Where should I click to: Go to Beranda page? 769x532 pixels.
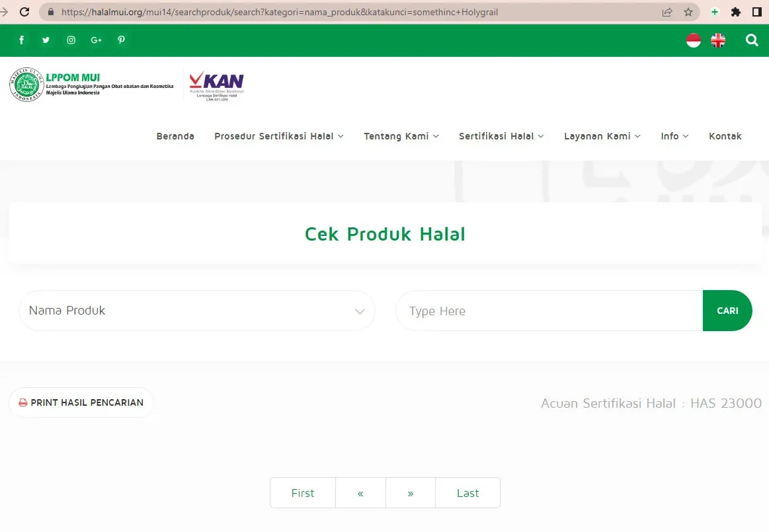click(175, 136)
